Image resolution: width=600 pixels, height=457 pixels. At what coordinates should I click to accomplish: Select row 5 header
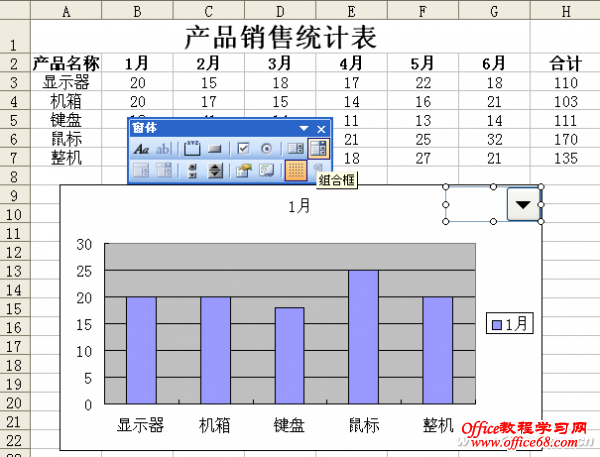pos(15,120)
